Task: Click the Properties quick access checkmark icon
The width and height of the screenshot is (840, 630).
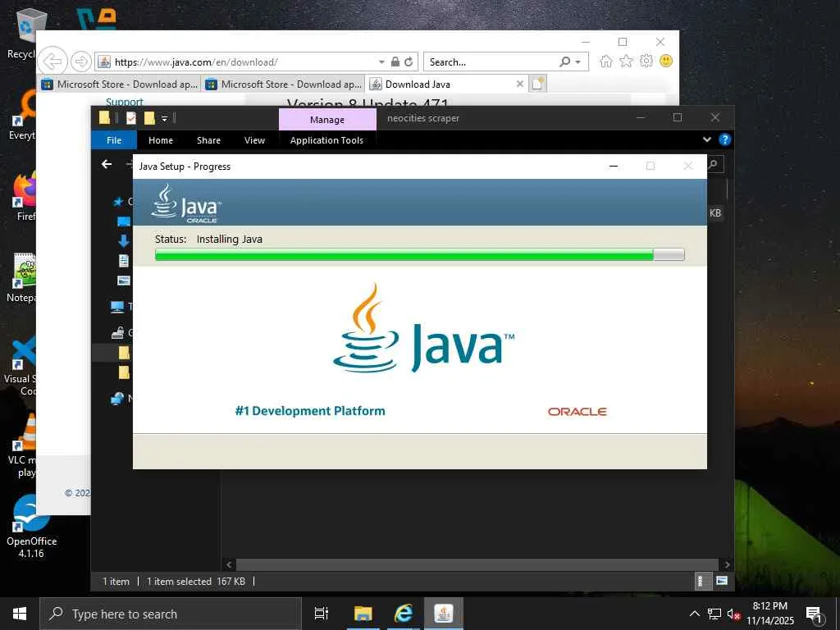Action: point(131,118)
